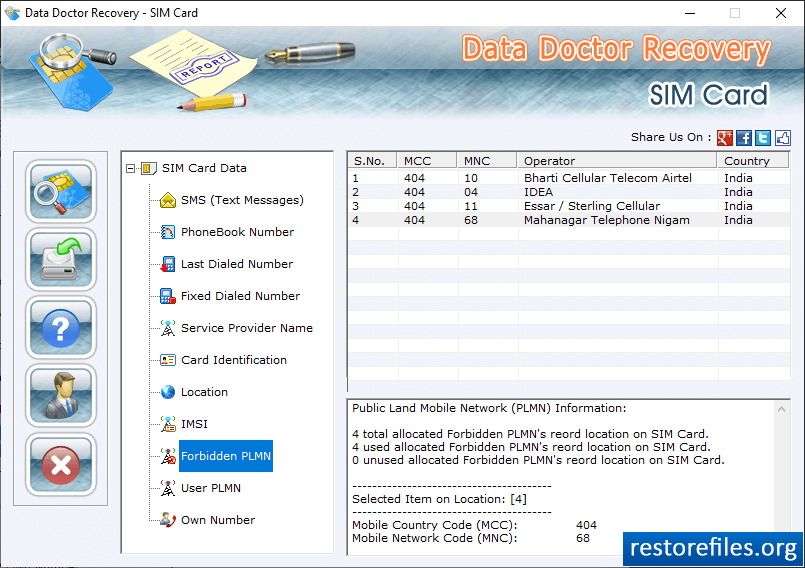The height and width of the screenshot is (568, 805).
Task: Collapse the SIM Card Data tree node
Action: pyautogui.click(x=130, y=168)
